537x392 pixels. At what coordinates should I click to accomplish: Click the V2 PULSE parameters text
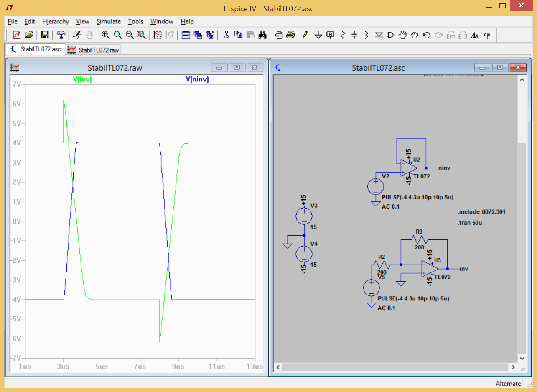[418, 197]
